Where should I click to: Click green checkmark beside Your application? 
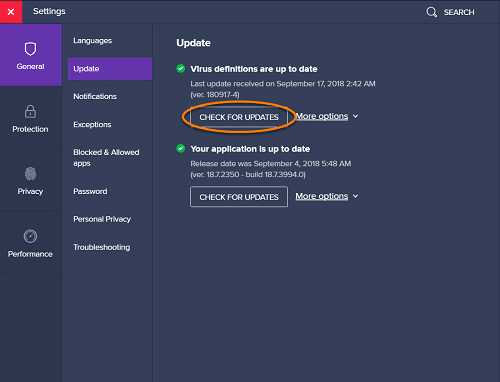pos(181,148)
